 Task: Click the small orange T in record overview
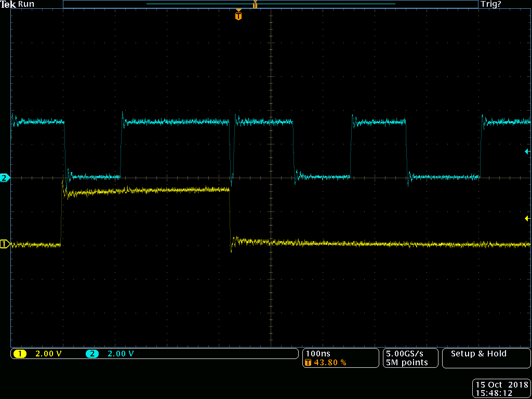pos(255,5)
